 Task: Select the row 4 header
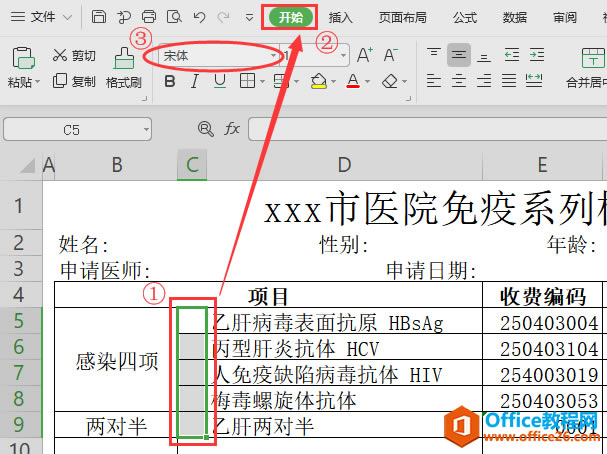(x=21, y=295)
